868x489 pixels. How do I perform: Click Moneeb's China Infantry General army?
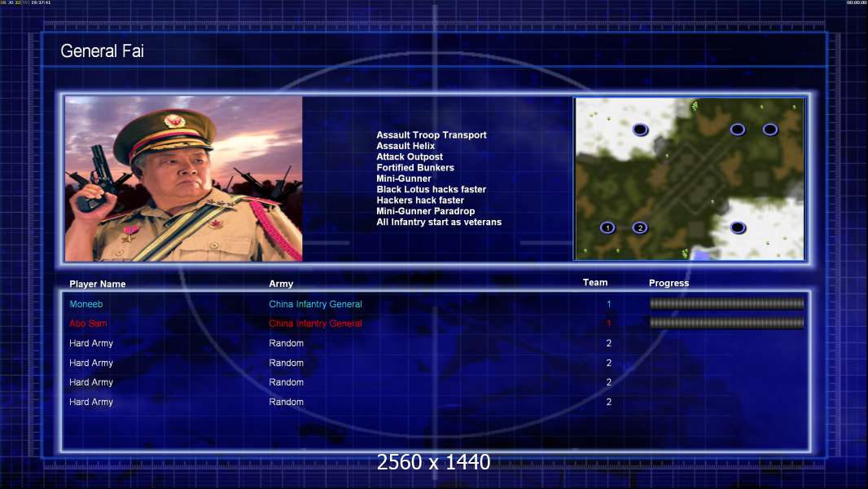(316, 304)
